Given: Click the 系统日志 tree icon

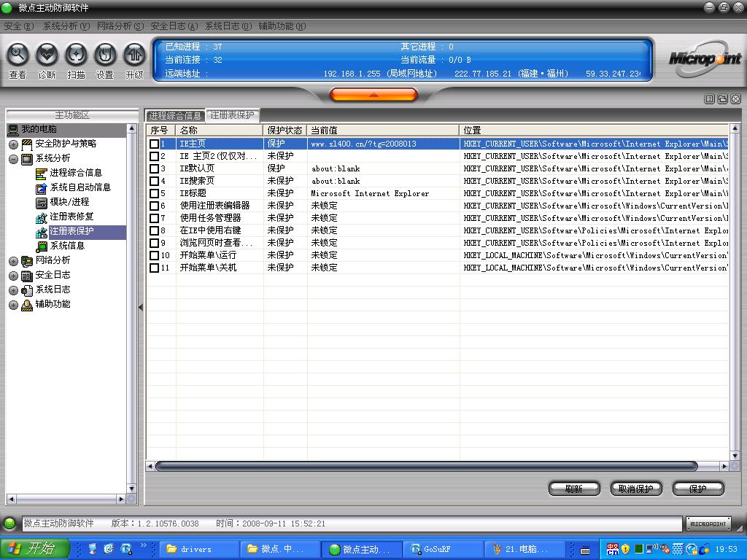Looking at the screenshot, I should click(27, 290).
